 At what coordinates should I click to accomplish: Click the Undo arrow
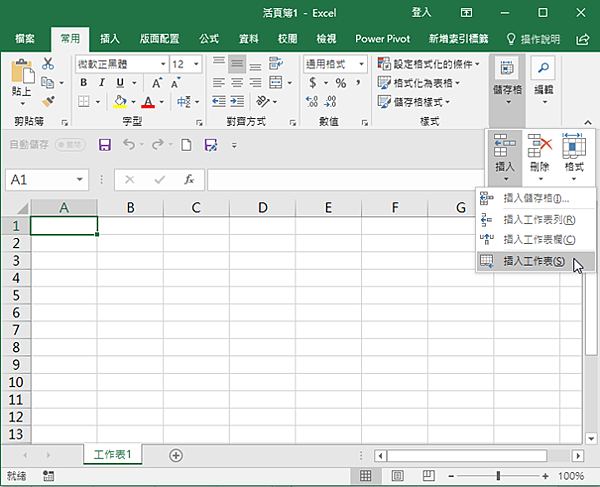pyautogui.click(x=129, y=145)
